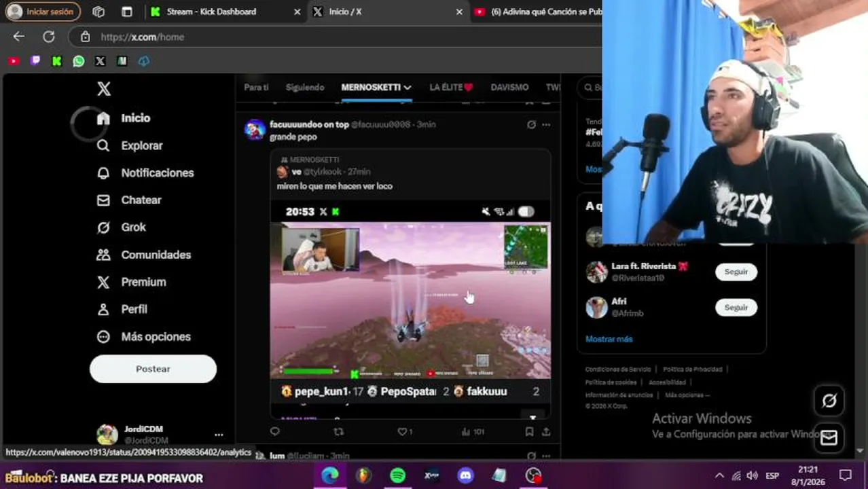Open YouTube bookmark in favorites bar

14,61
